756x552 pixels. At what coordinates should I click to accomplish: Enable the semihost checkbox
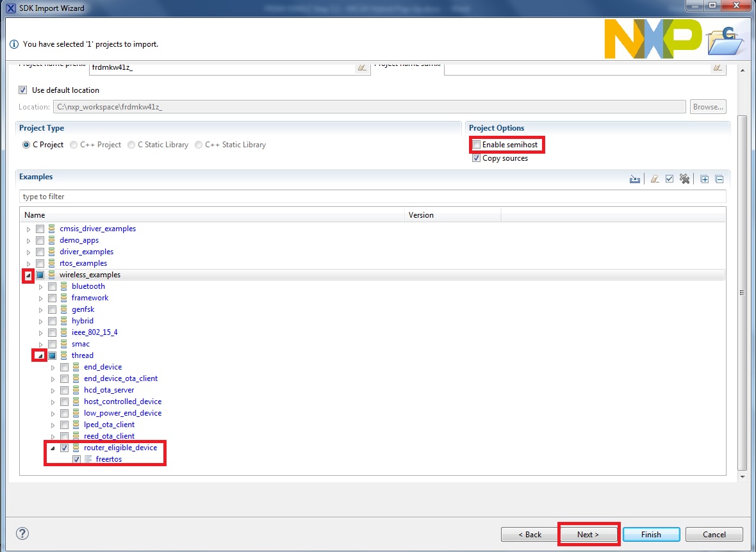pyautogui.click(x=476, y=145)
